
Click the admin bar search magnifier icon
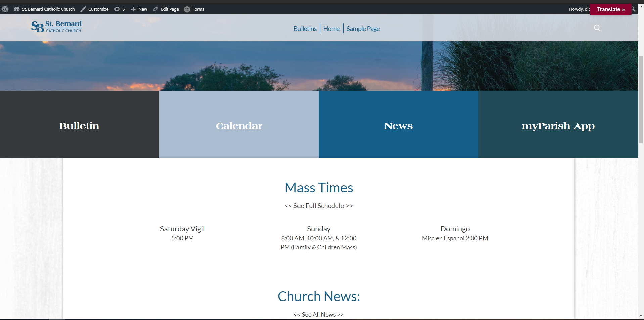click(x=634, y=9)
